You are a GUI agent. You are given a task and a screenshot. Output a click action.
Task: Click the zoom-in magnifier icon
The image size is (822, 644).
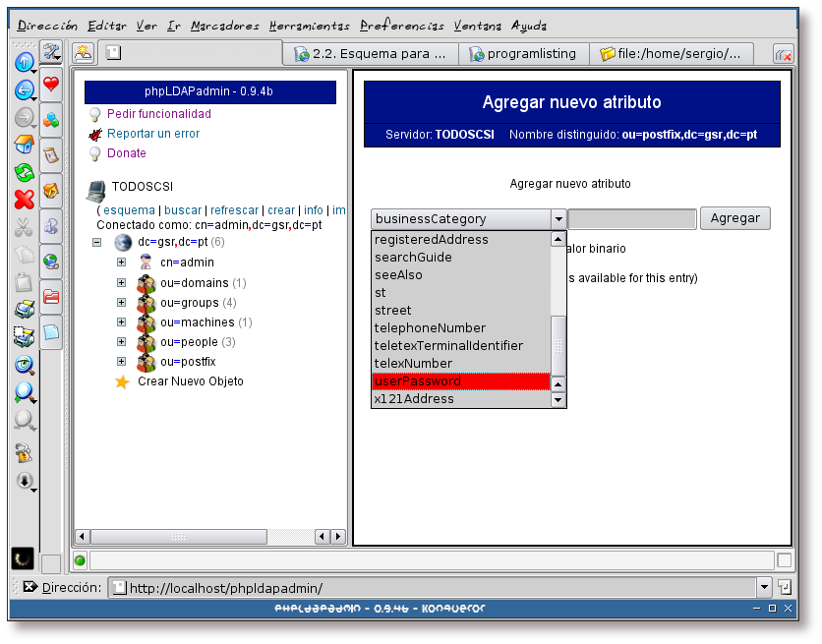tap(24, 392)
